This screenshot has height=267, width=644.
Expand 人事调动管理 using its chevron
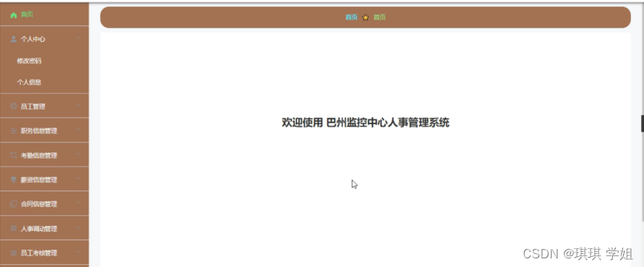[x=78, y=228]
